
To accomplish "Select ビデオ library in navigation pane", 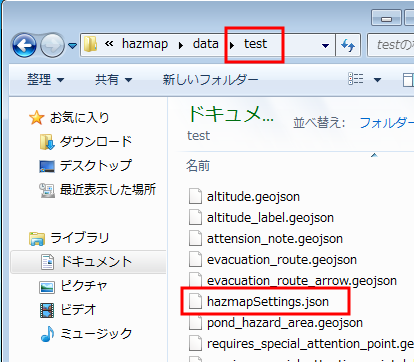I will (78, 310).
